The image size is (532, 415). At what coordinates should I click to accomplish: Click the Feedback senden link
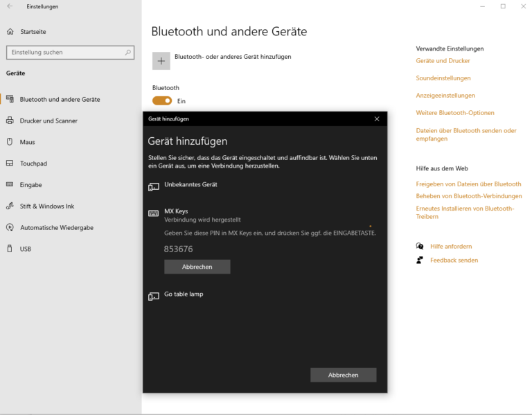click(x=454, y=261)
